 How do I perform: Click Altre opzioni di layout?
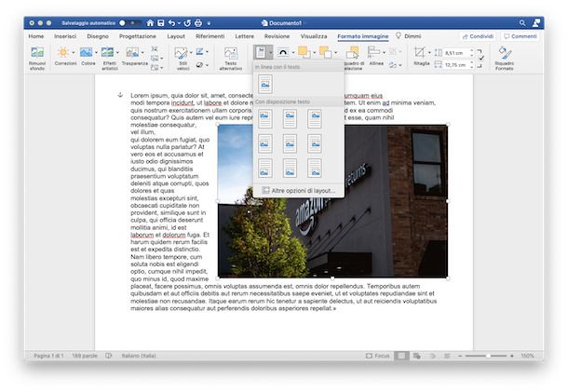pyautogui.click(x=299, y=191)
